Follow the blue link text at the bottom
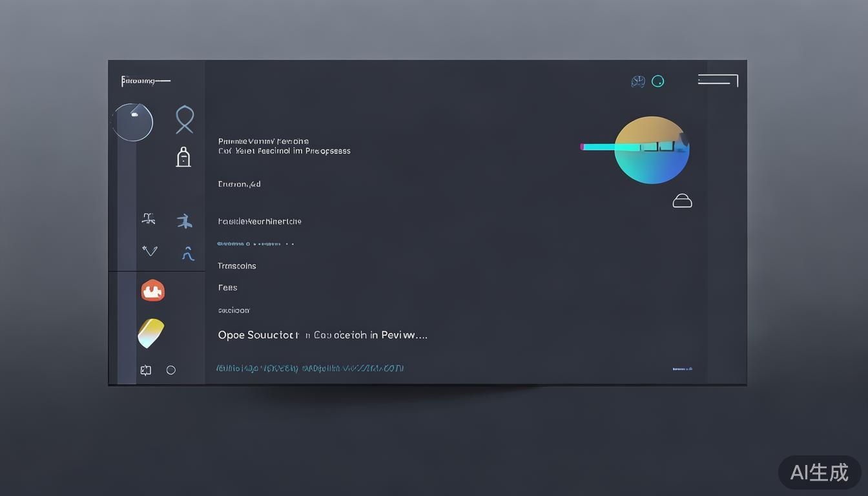 point(309,368)
